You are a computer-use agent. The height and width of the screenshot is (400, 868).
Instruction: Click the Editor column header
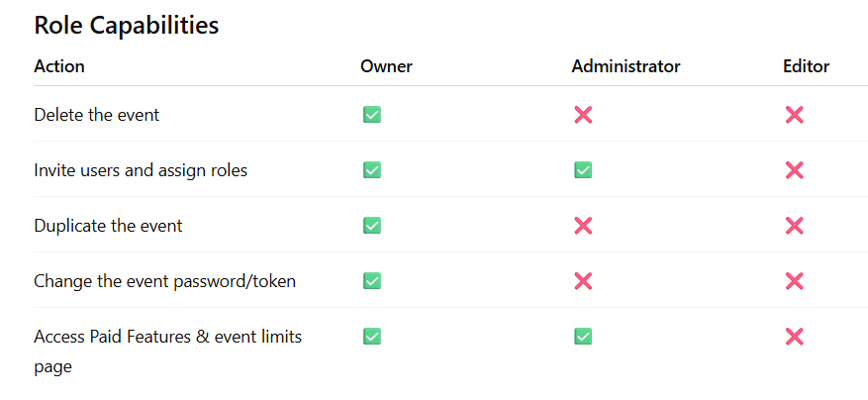point(806,66)
